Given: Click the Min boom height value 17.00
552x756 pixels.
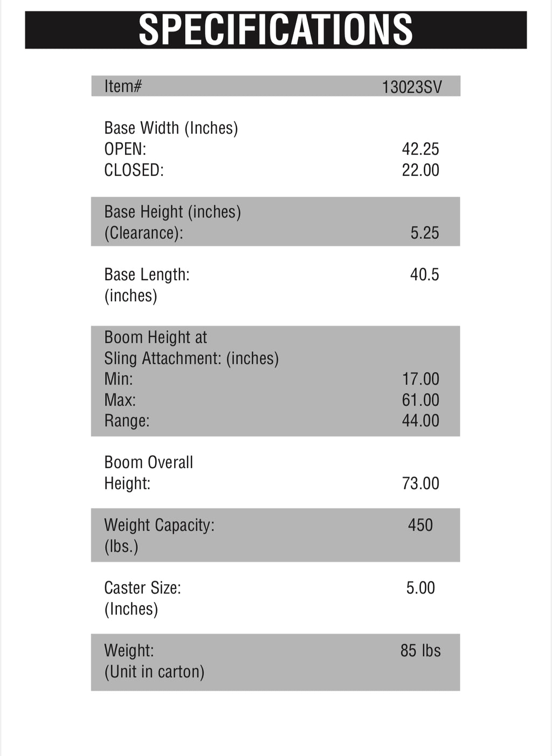Looking at the screenshot, I should point(420,379).
